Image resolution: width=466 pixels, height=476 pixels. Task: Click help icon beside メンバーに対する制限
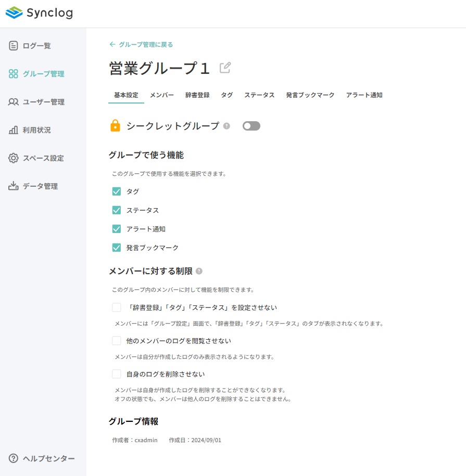click(x=199, y=271)
